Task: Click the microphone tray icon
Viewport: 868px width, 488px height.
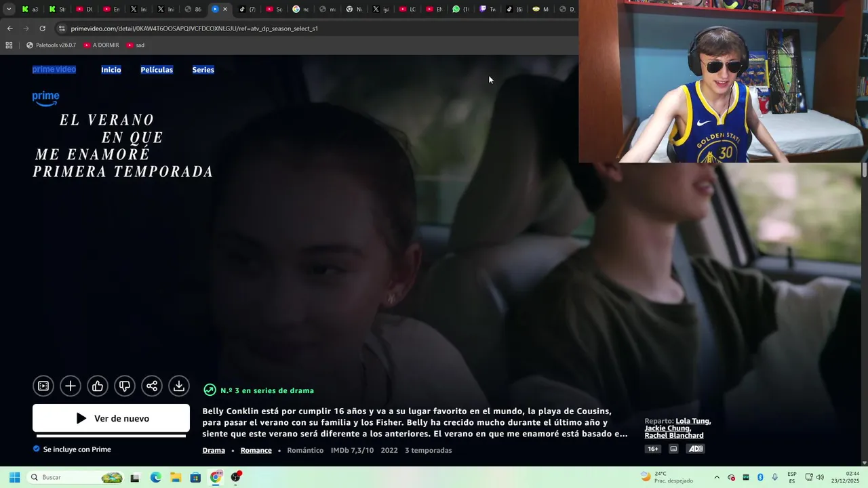Action: coord(774,477)
